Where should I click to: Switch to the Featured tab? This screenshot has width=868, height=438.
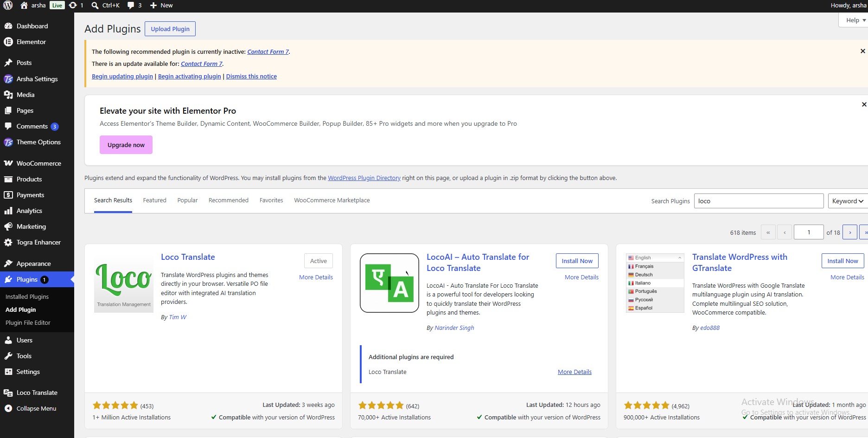tap(154, 200)
